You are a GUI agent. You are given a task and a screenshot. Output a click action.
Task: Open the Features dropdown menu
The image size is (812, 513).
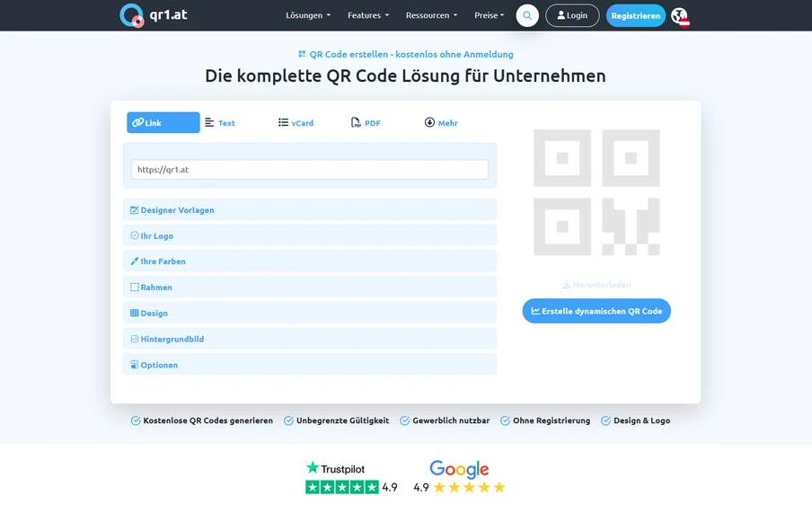(368, 15)
